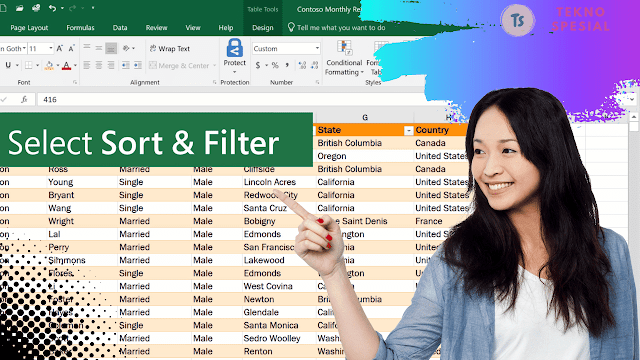Image resolution: width=640 pixels, height=360 pixels.
Task: Apply Comma Style
Action: [x=287, y=65]
